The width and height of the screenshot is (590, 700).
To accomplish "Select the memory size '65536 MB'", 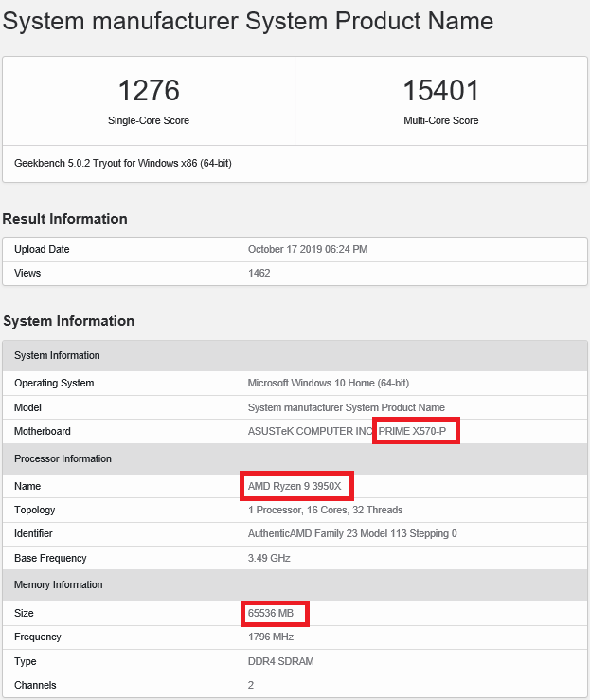I will 271,614.
